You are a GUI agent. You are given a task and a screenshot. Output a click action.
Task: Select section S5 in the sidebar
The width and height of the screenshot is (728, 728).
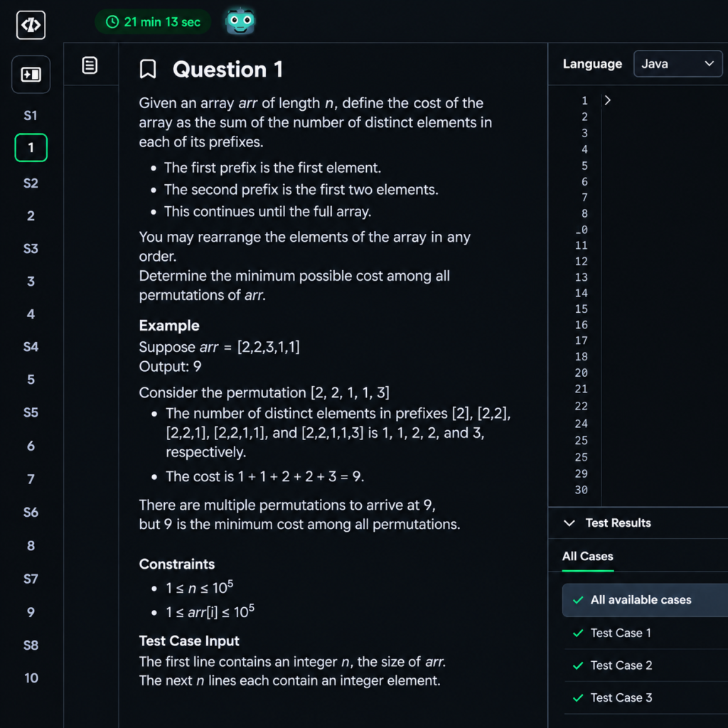coord(31,413)
